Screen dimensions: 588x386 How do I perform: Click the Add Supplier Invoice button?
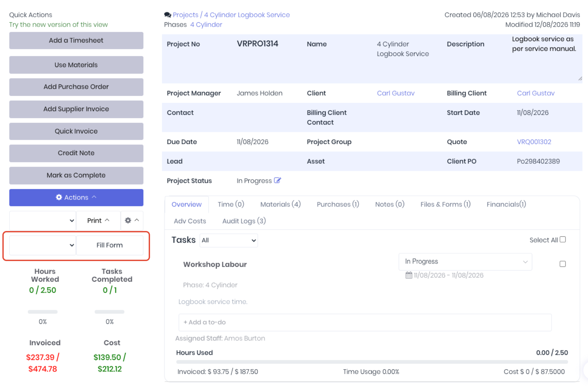[76, 109]
